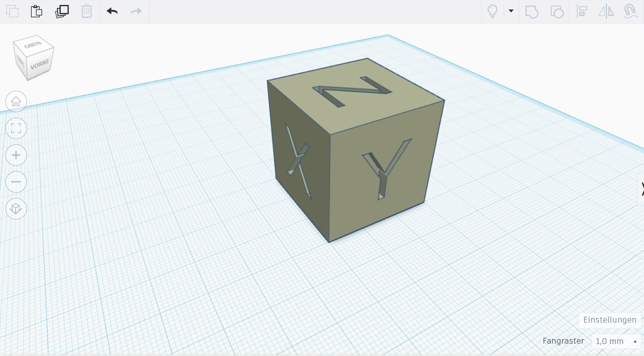This screenshot has width=644, height=356.
Task: Click the Mirror tool icon
Action: (x=606, y=11)
